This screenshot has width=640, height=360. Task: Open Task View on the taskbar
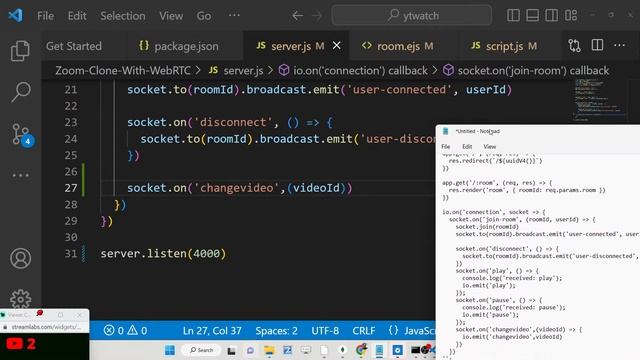231,350
